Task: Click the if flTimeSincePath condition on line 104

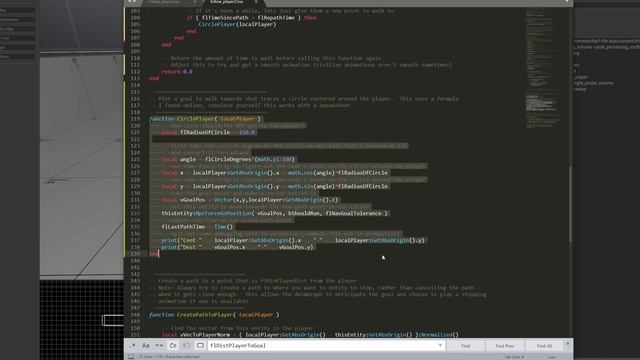Action: point(251,18)
